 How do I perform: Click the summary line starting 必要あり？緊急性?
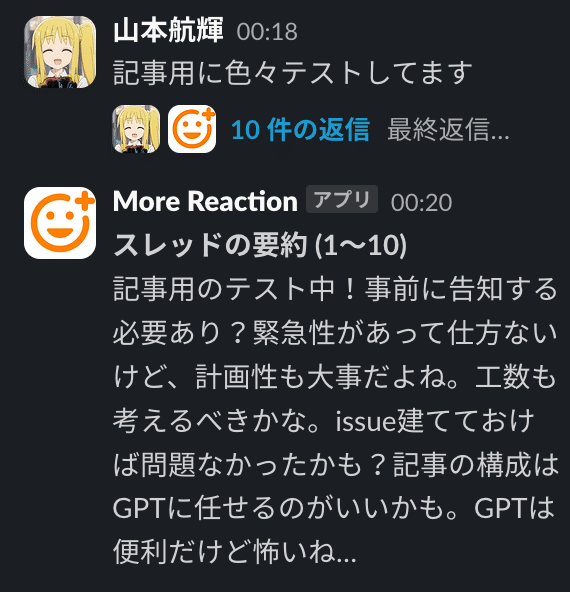pyautogui.click(x=336, y=333)
